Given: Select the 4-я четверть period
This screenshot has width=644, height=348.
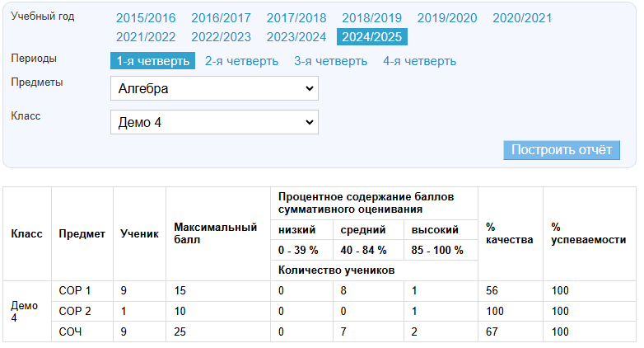Looking at the screenshot, I should point(419,61).
